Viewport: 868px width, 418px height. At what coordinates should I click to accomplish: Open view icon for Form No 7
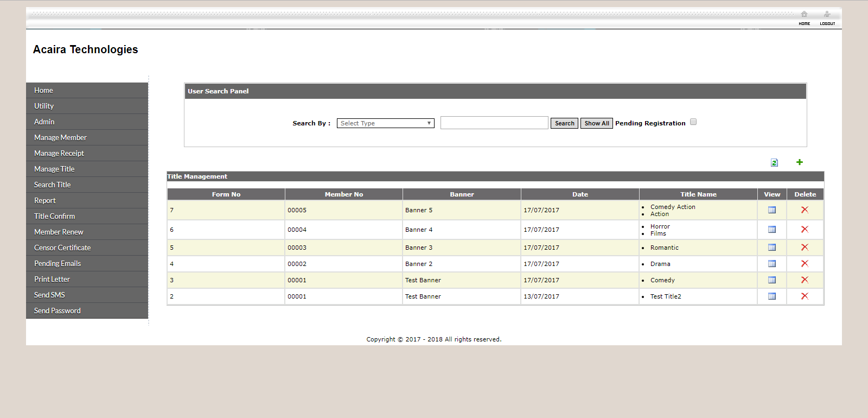tap(771, 210)
